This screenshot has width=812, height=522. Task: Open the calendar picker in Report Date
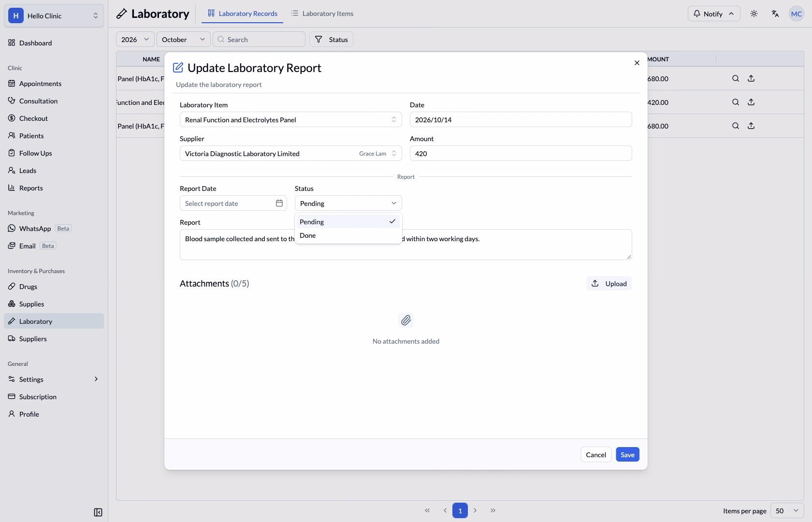coord(279,203)
